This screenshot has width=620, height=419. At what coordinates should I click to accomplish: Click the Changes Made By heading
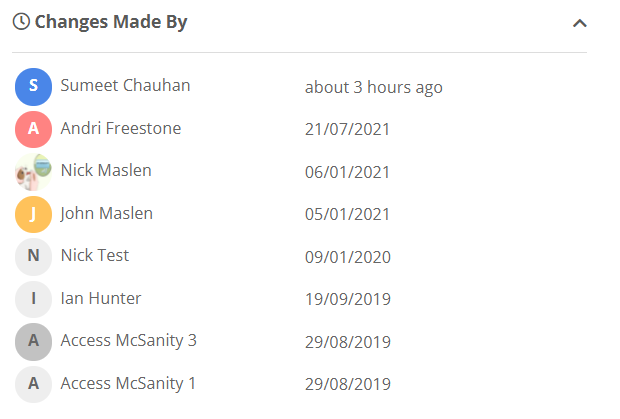(111, 22)
